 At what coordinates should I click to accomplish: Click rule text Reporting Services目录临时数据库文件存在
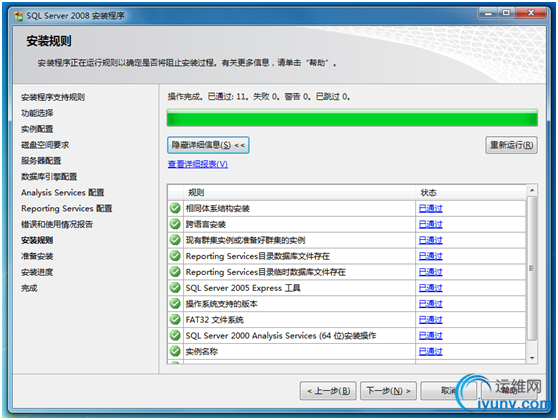[x=265, y=272]
